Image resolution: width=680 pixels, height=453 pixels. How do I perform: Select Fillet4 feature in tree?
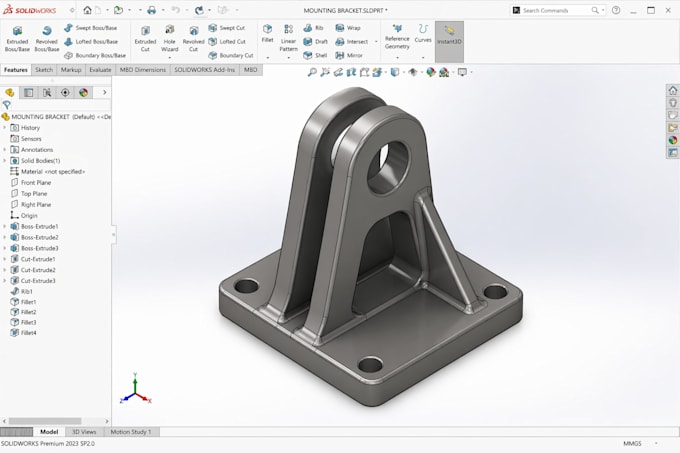[x=23, y=333]
